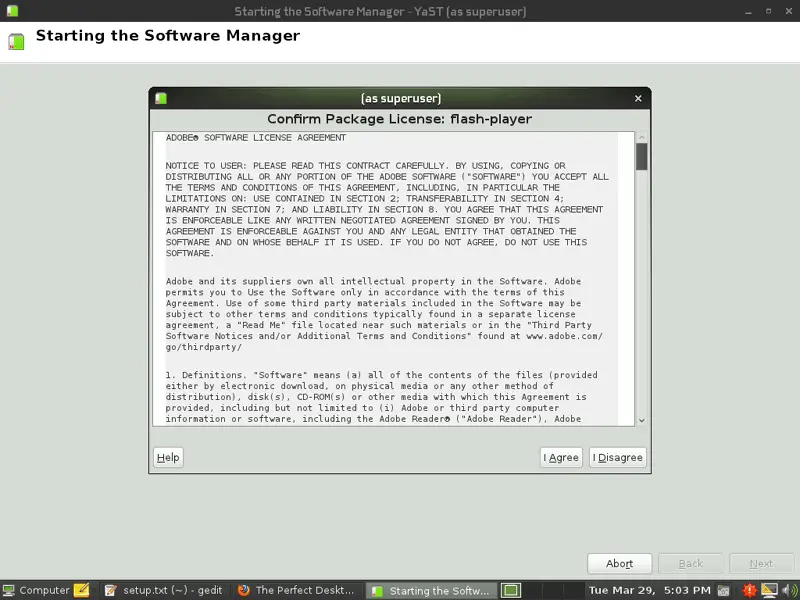Image resolution: width=800 pixels, height=600 pixels.
Task: Click the taskbar date and time
Action: [649, 590]
